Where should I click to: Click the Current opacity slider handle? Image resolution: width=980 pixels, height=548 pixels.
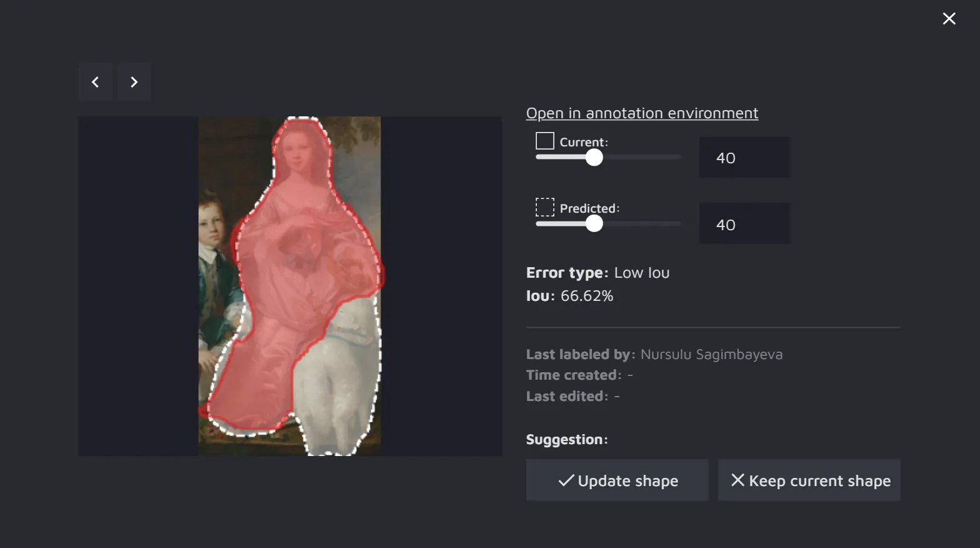pos(594,158)
